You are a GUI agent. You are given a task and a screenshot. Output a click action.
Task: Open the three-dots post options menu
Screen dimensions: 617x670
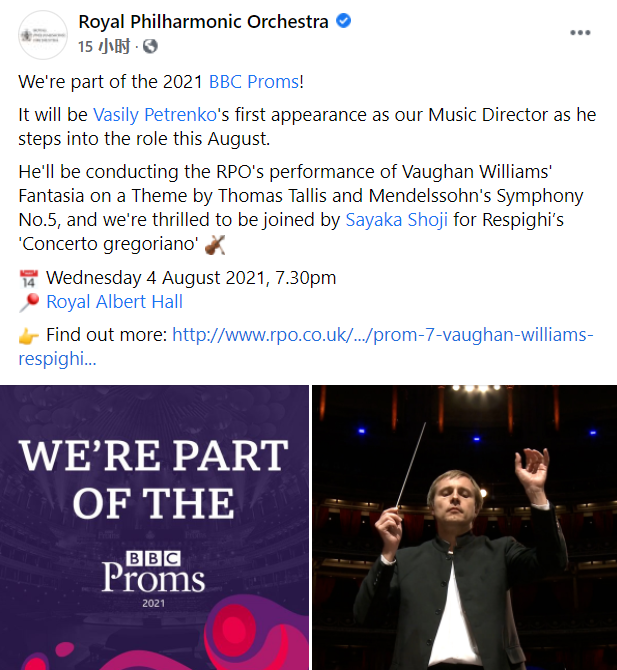[x=580, y=33]
